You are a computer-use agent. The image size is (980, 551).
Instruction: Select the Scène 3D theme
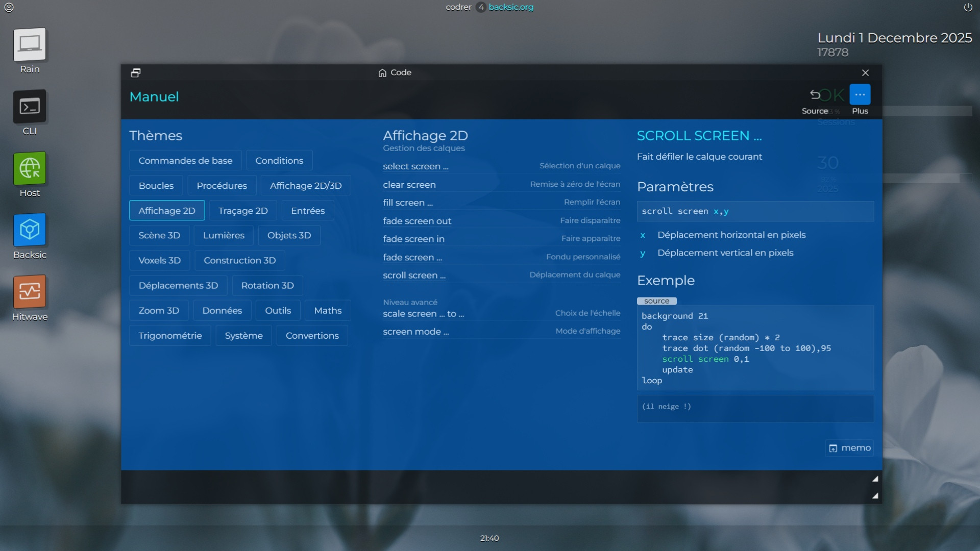[x=159, y=235]
